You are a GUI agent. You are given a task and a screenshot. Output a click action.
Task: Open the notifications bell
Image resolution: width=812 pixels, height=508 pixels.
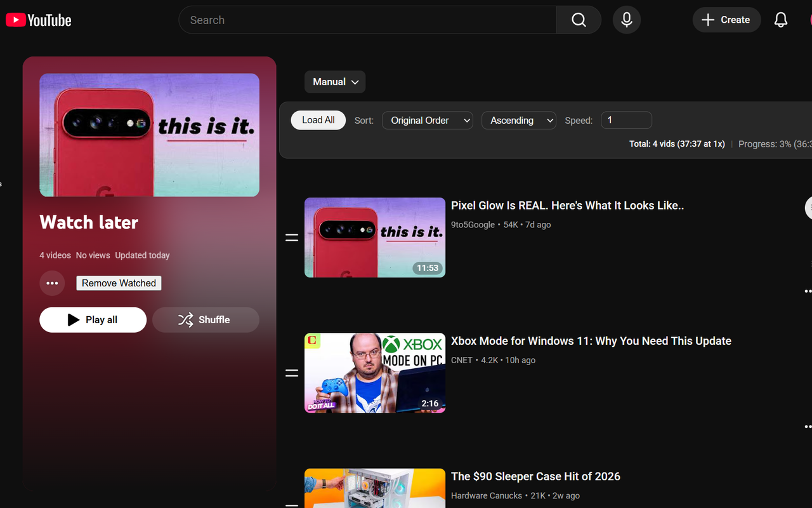(x=781, y=20)
